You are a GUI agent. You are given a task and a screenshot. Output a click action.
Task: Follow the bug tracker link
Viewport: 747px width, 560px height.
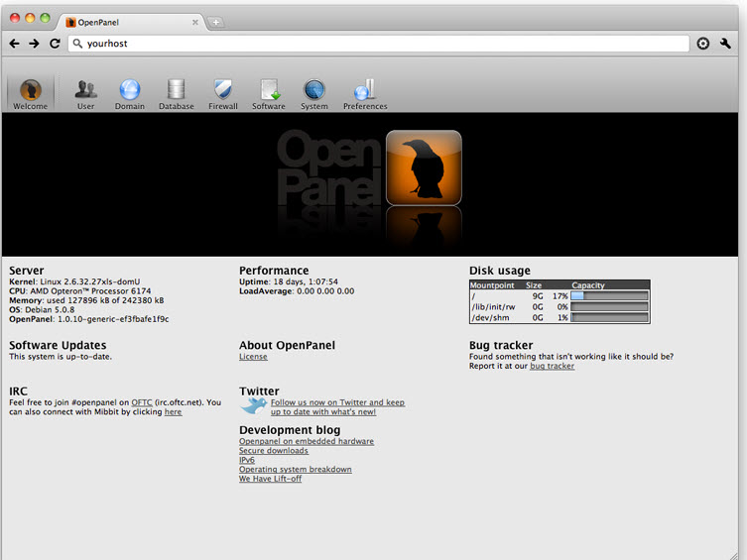pyautogui.click(x=553, y=366)
